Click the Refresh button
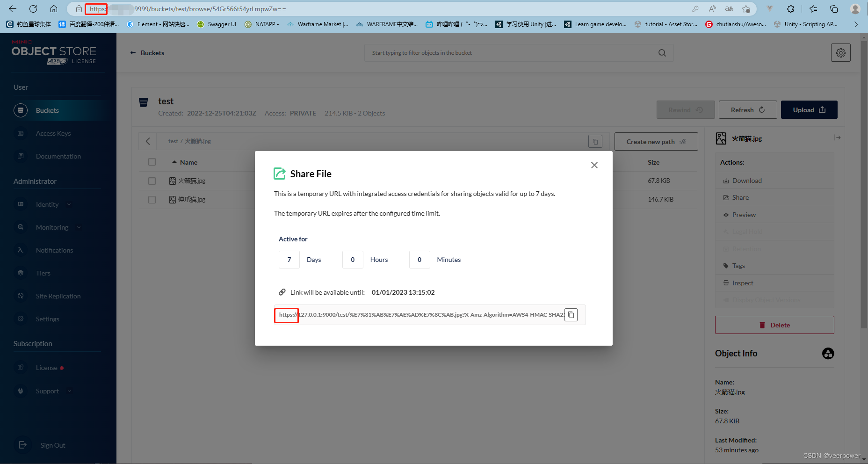Image resolution: width=868 pixels, height=464 pixels. (x=748, y=110)
